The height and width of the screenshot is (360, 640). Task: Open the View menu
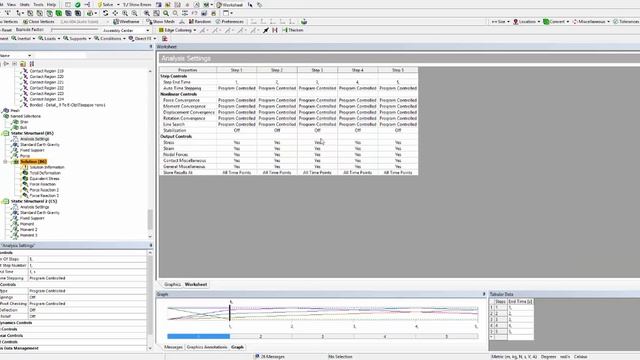[x=11, y=4]
